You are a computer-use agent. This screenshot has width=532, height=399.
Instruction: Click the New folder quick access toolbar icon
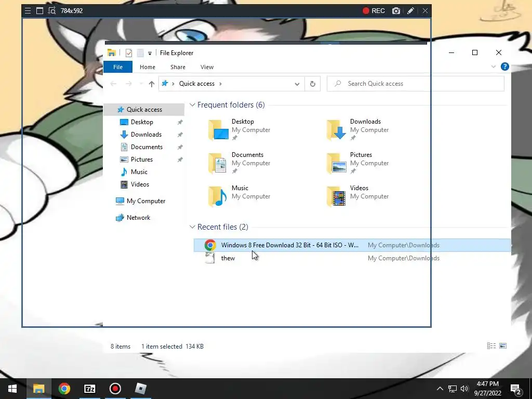(x=140, y=53)
